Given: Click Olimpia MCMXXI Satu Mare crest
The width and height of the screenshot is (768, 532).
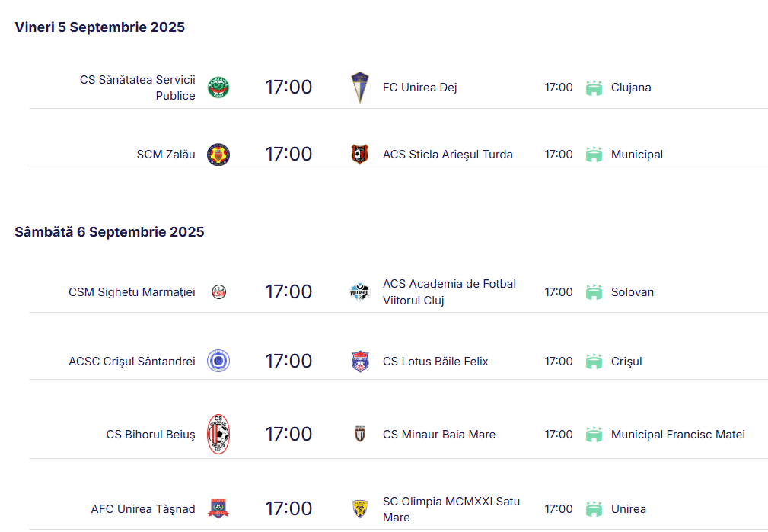Looking at the screenshot, I should coord(360,509).
